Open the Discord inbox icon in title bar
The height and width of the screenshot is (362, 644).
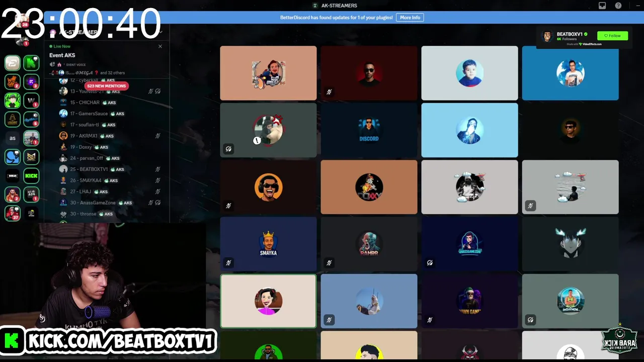[602, 6]
